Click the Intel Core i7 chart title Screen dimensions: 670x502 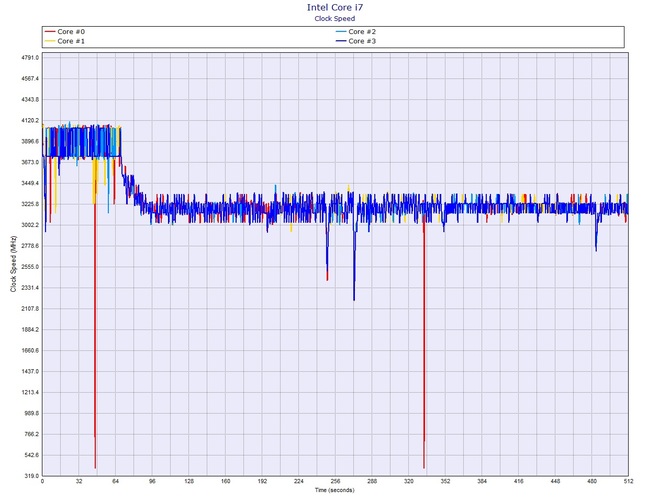pyautogui.click(x=335, y=7)
